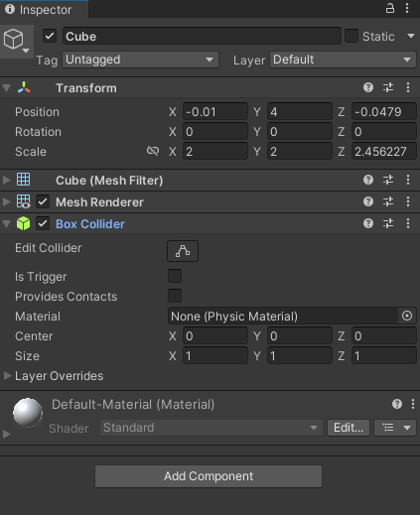Disable the Mesh Renderer component checkbox
The image size is (420, 515).
coord(43,201)
